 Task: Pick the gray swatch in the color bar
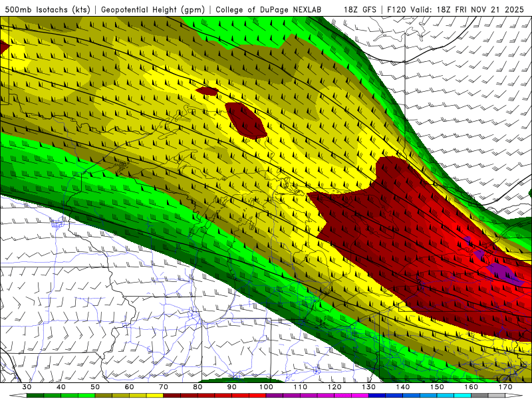tap(479, 395)
